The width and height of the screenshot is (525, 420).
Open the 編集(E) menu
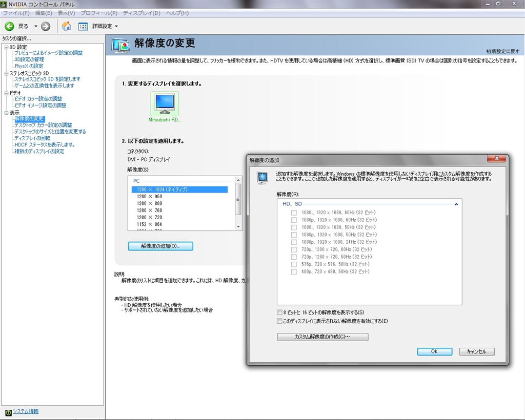(44, 13)
